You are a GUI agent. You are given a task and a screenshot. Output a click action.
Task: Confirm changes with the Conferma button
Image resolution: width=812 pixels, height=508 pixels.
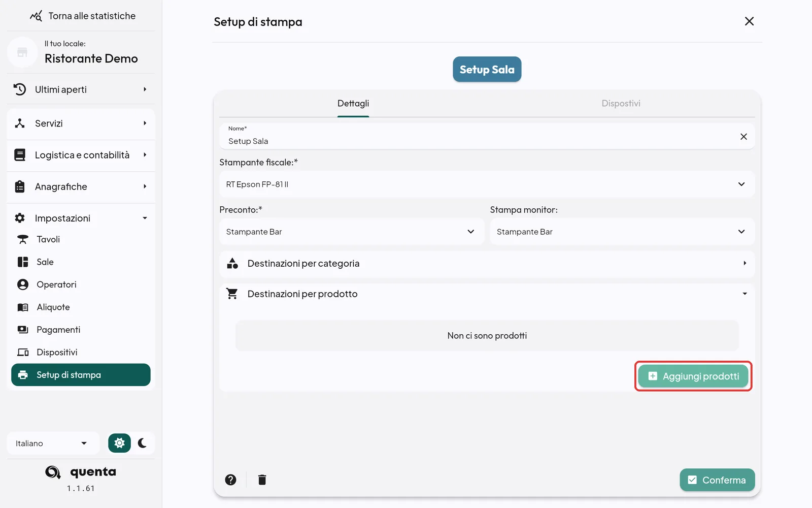717,480
